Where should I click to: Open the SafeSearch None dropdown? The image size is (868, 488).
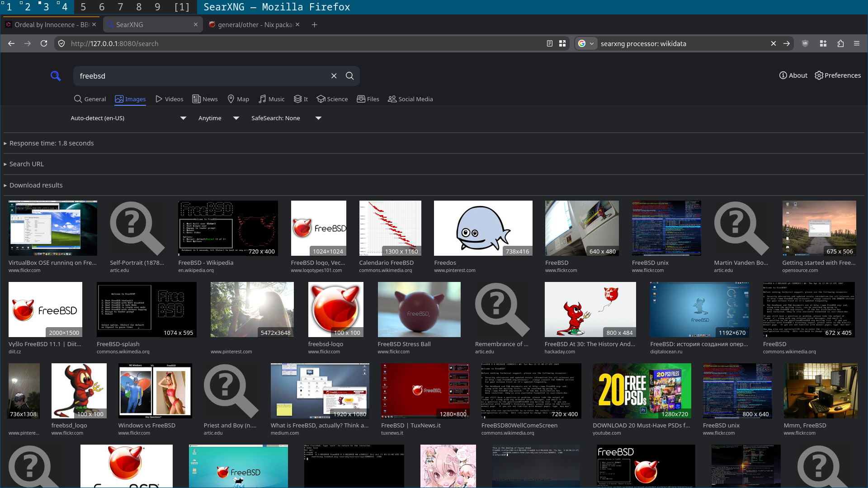coord(287,118)
